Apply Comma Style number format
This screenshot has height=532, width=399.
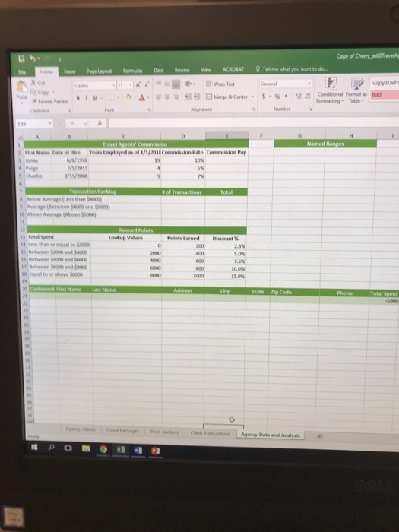(x=286, y=97)
